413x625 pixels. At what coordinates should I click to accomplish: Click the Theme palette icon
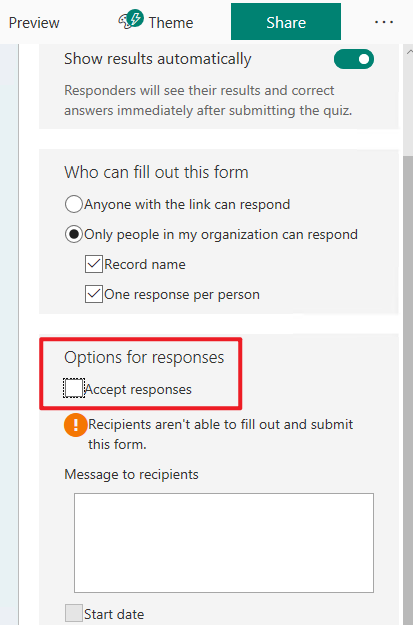(x=131, y=20)
